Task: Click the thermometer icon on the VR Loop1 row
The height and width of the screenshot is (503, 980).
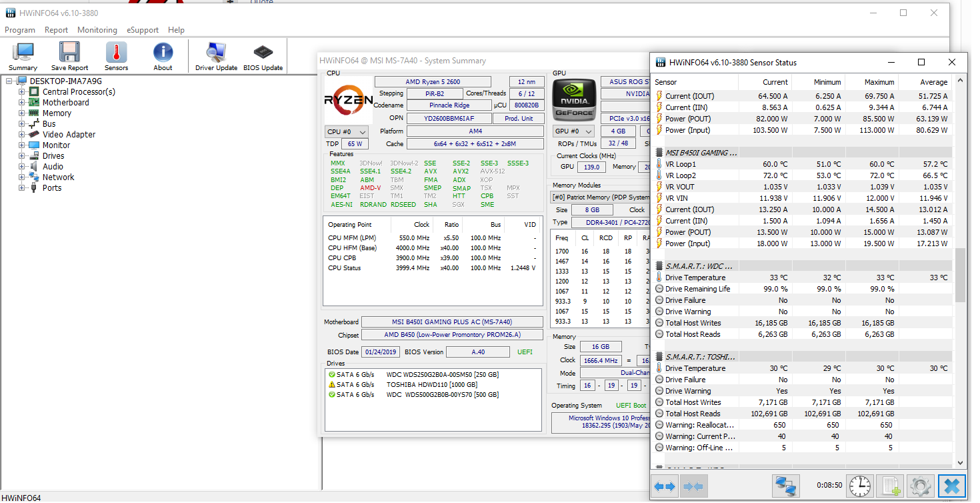Action: tap(659, 164)
